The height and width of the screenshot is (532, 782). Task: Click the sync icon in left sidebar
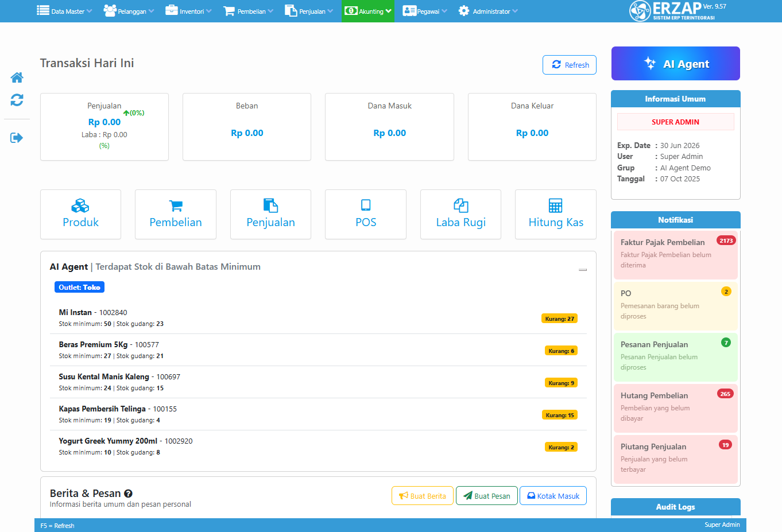pyautogui.click(x=17, y=100)
